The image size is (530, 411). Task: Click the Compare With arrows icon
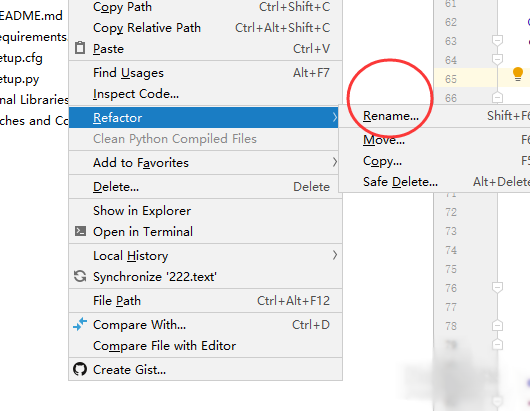pos(80,324)
